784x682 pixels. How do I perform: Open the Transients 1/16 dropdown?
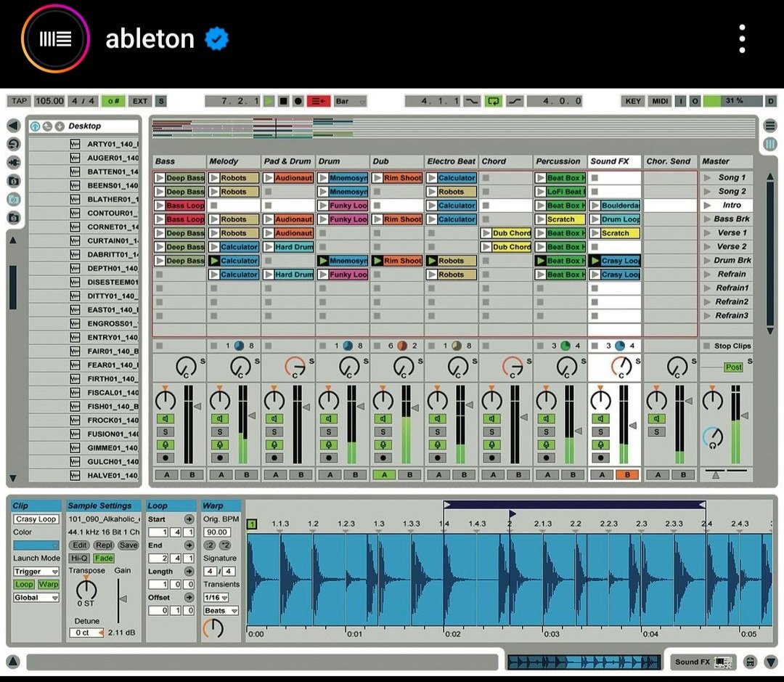(216, 598)
